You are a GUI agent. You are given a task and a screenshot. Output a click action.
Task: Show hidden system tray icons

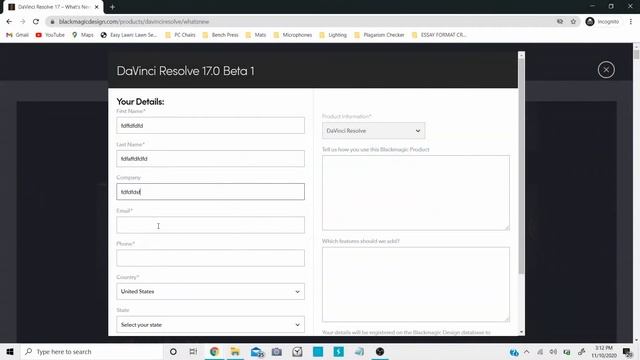click(x=527, y=351)
